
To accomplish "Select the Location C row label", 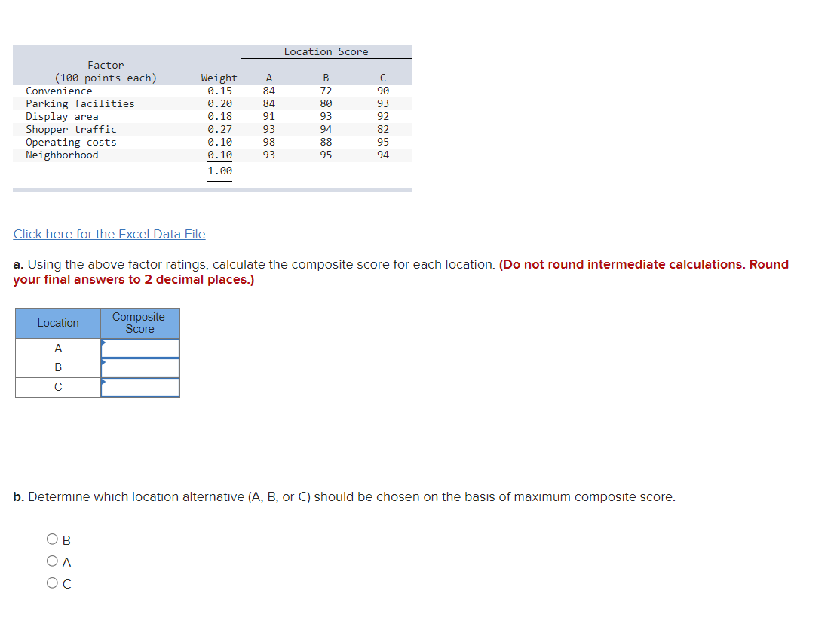I will (57, 387).
